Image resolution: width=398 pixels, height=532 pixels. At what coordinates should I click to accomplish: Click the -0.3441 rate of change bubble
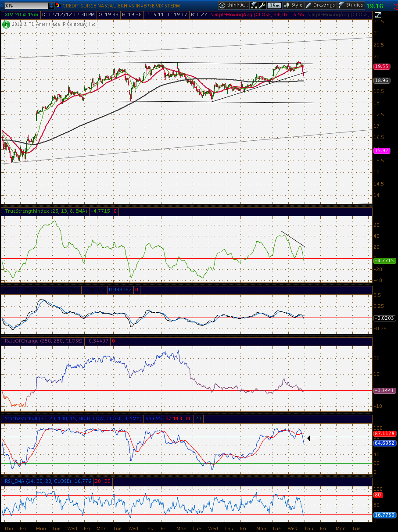coord(384,390)
